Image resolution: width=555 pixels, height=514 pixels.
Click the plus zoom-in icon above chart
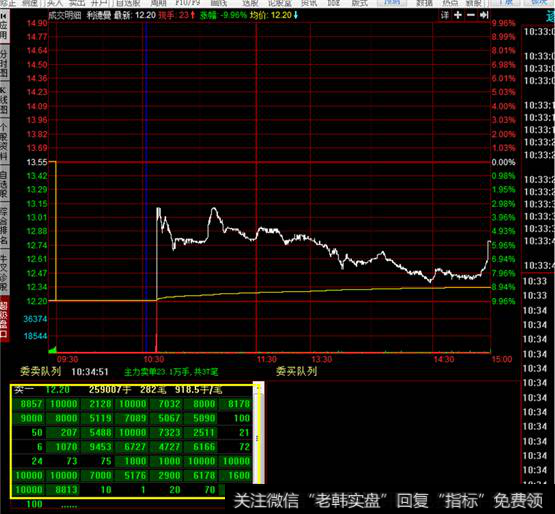coord(458,15)
